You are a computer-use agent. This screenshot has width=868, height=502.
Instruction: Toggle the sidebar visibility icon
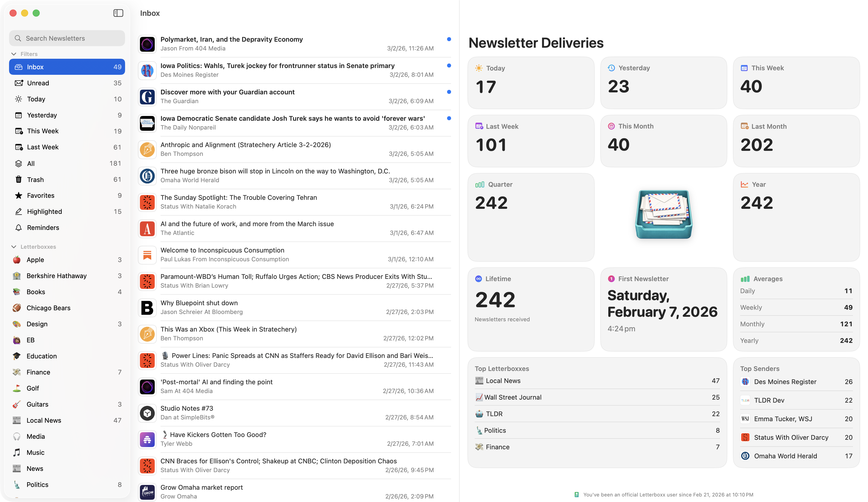[x=118, y=13]
